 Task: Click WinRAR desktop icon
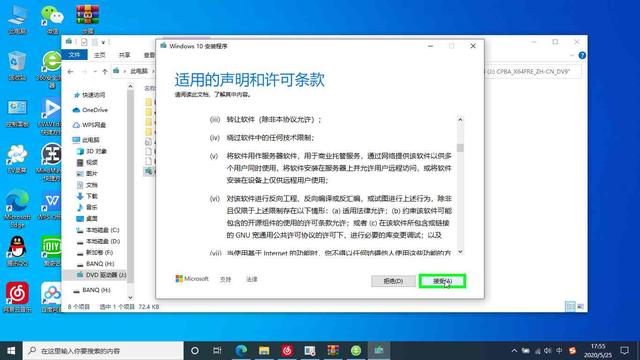(x=88, y=19)
